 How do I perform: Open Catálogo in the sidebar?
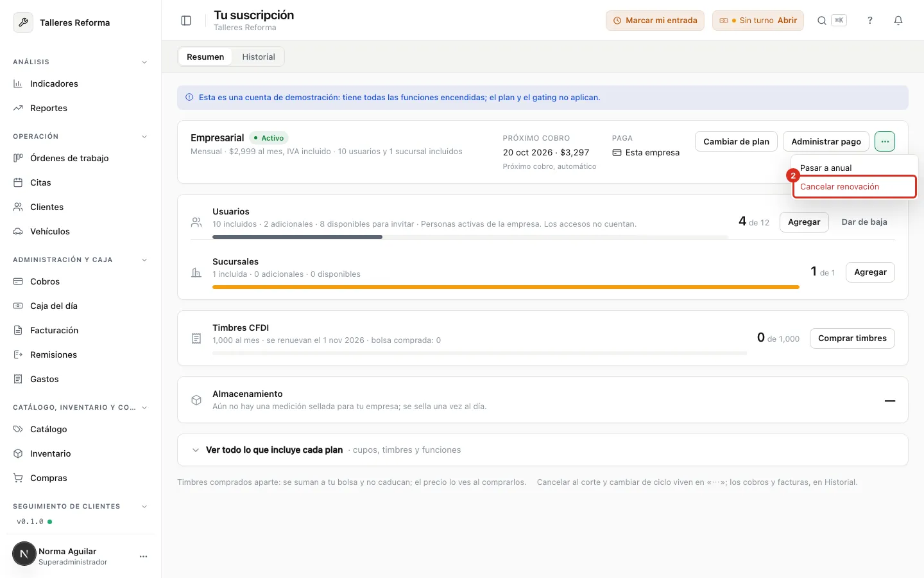[80, 429]
